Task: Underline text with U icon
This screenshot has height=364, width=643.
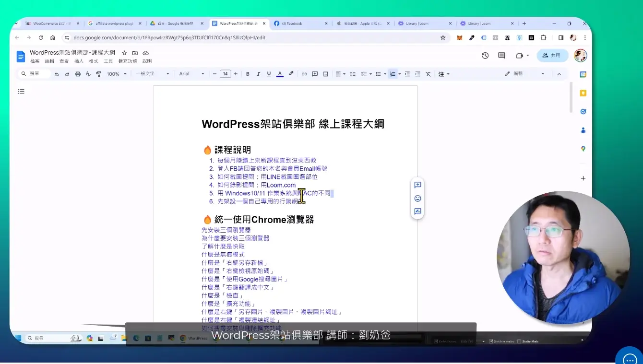Action: click(x=269, y=74)
